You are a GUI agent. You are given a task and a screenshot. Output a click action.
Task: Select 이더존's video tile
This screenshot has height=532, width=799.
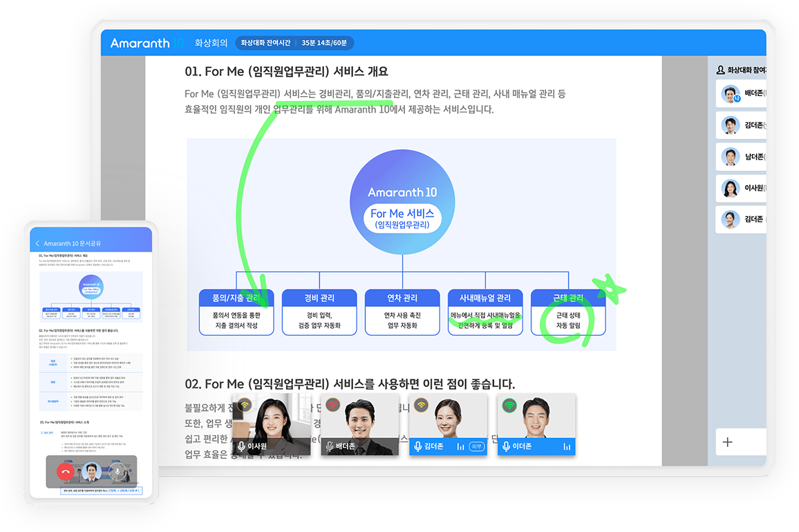(x=536, y=424)
